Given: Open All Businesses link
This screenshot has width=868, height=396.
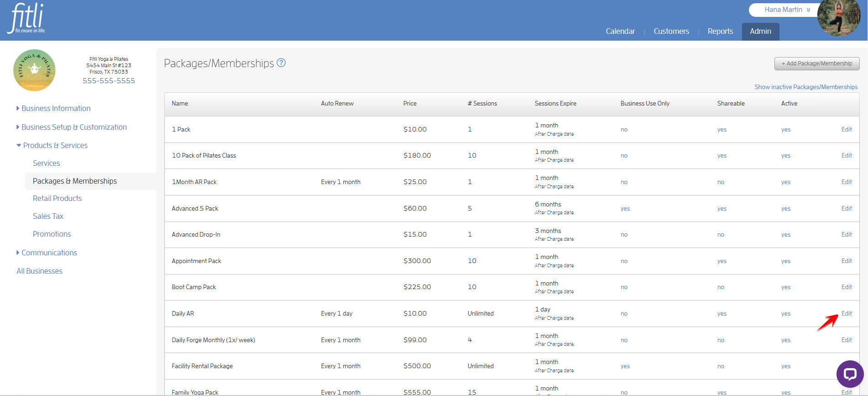Looking at the screenshot, I should click(39, 271).
